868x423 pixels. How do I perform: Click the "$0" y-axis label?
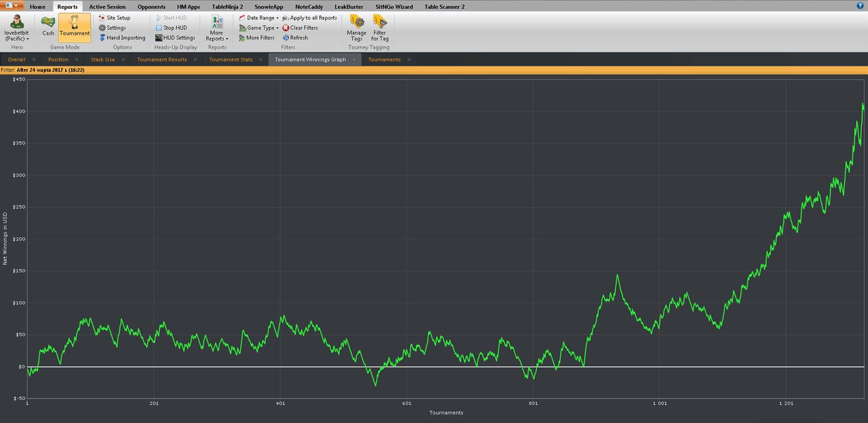tap(21, 367)
